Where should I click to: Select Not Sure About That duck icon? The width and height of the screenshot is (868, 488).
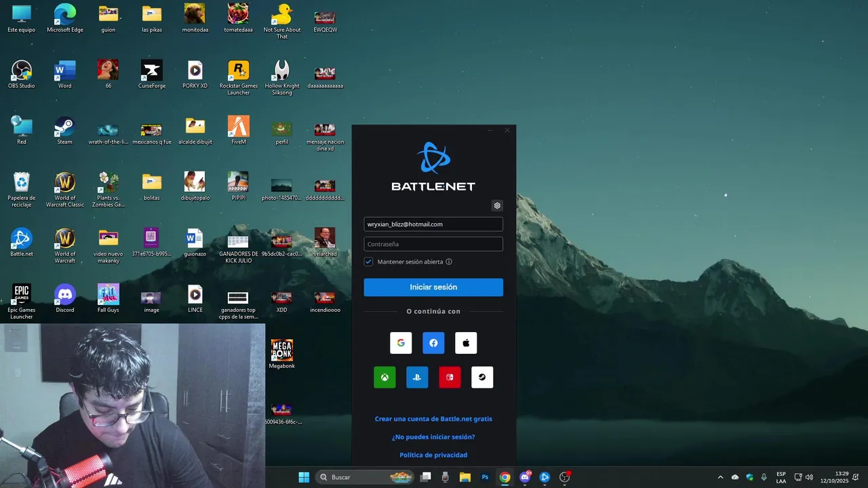click(x=282, y=22)
